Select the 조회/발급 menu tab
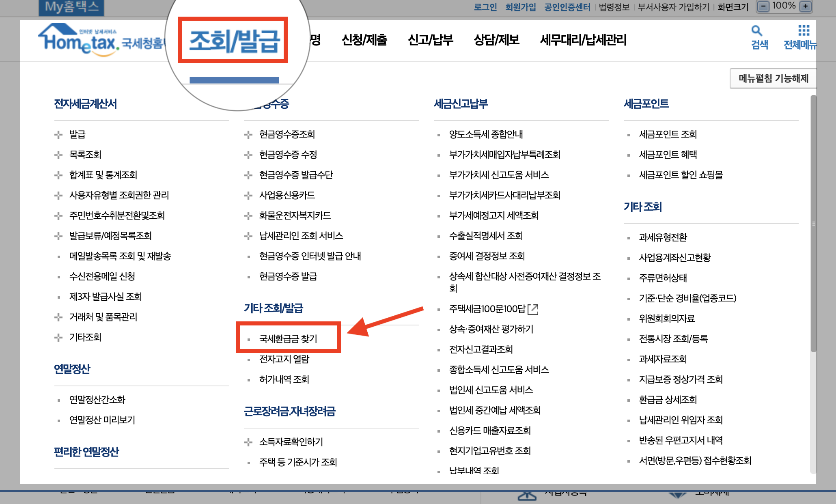 click(x=234, y=41)
